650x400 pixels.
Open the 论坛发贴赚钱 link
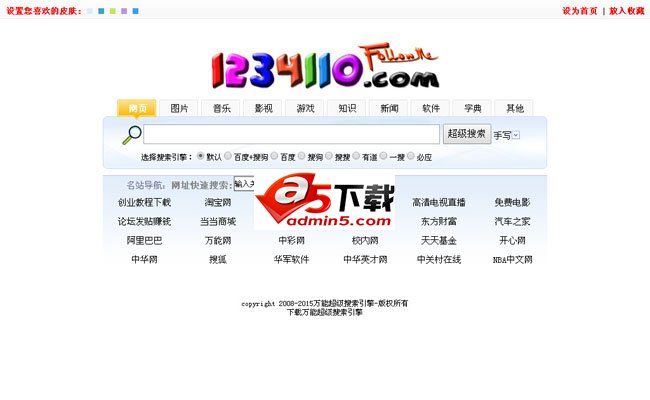(144, 221)
